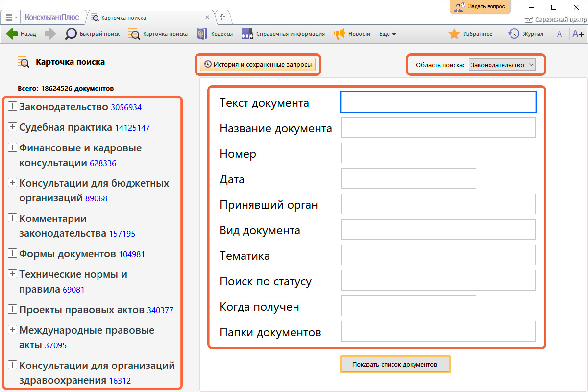Click the document count 3056934
The height and width of the screenshot is (392, 588).
click(126, 107)
